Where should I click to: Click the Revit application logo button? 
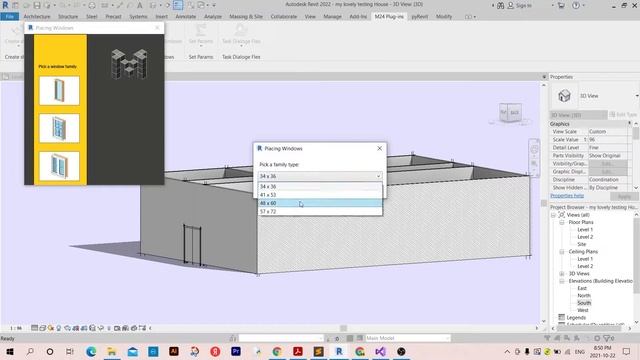pos(5,5)
